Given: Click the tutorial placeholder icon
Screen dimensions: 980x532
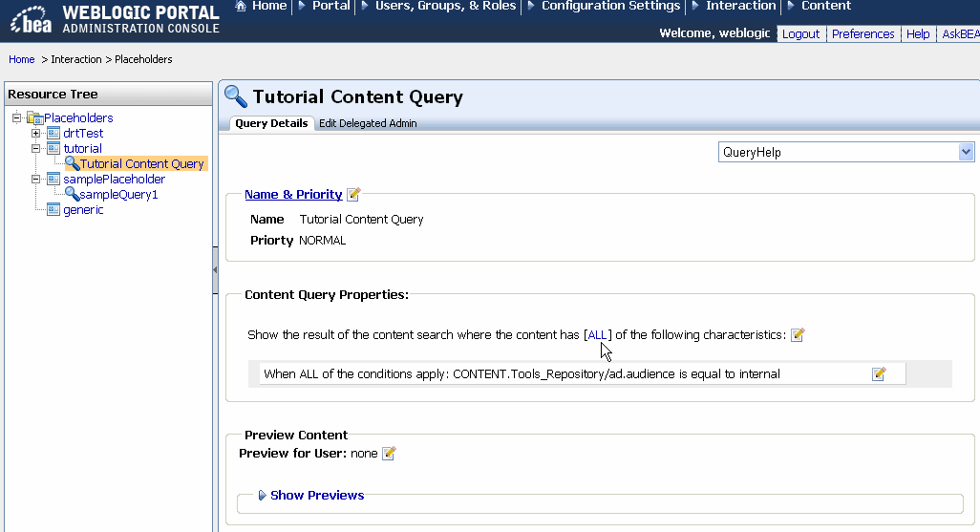Looking at the screenshot, I should [53, 148].
